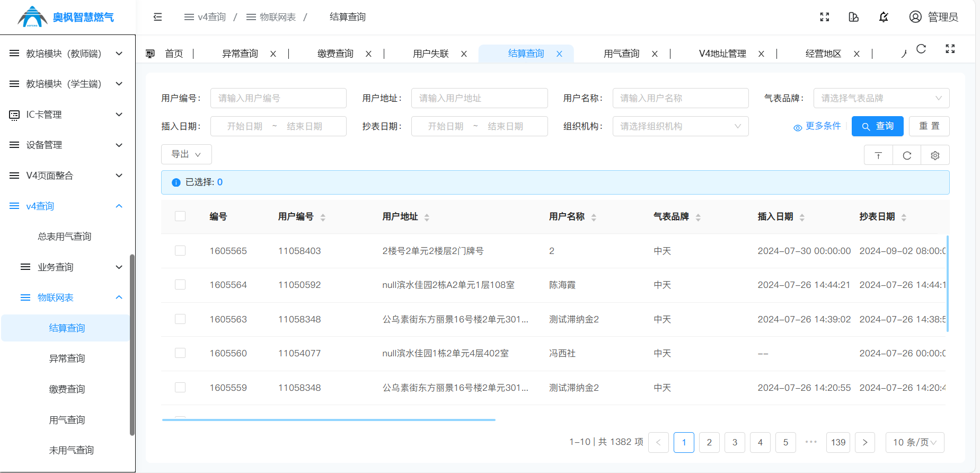This screenshot has height=473, width=980.
Task: Click the 管理员 user avatar icon
Action: click(915, 17)
